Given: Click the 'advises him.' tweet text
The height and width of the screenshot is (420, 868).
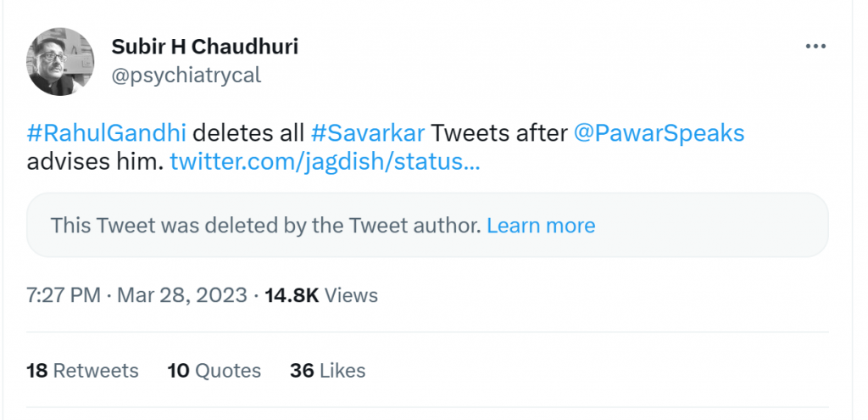Looking at the screenshot, I should coord(95,162).
